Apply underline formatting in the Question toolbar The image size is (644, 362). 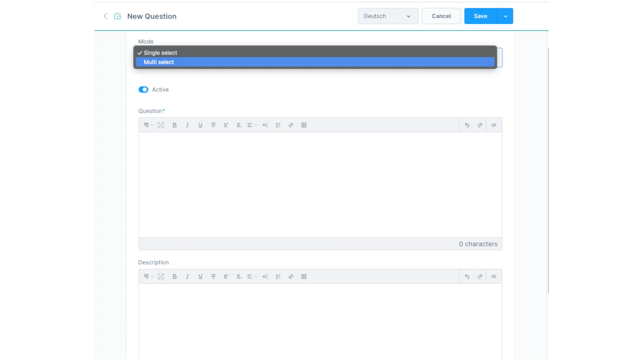click(200, 125)
